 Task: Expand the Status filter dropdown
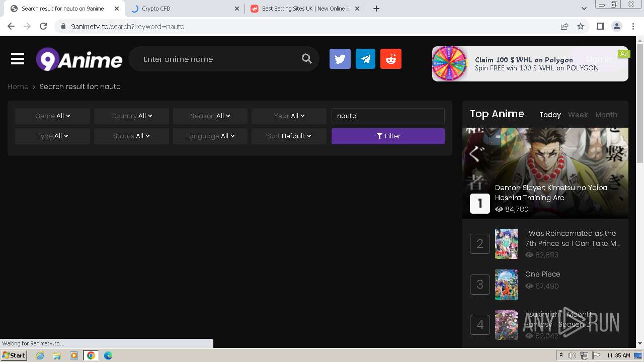pos(131,136)
